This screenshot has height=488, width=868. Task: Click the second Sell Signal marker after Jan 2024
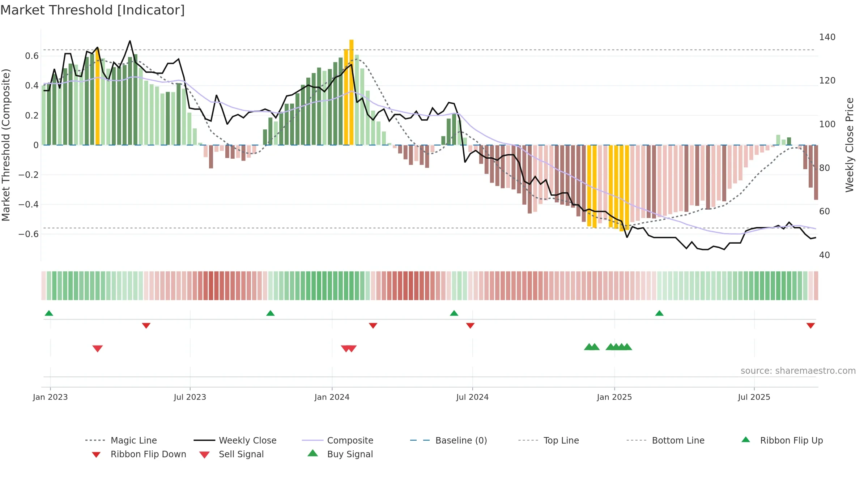[x=352, y=348]
